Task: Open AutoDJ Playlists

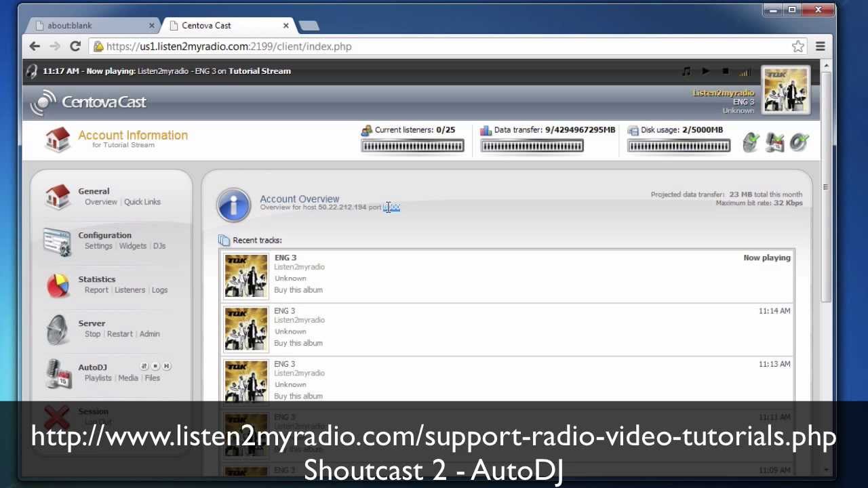Action: 98,378
